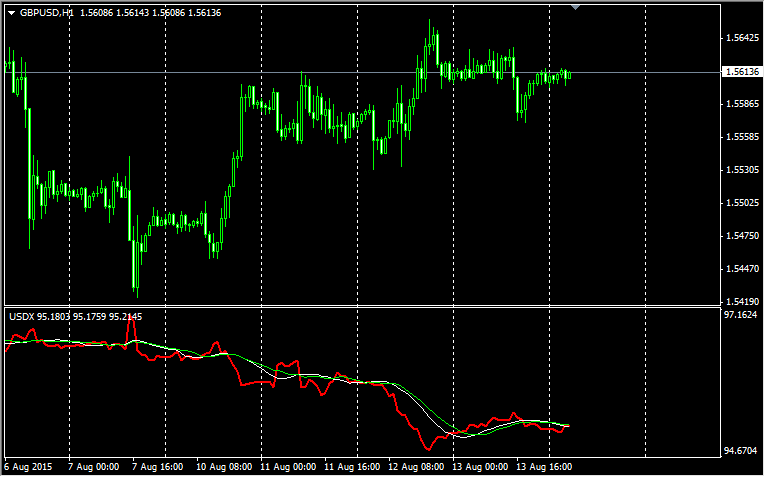765x477 pixels.
Task: Click the 97.1624 indicator scale value
Action: point(740,315)
